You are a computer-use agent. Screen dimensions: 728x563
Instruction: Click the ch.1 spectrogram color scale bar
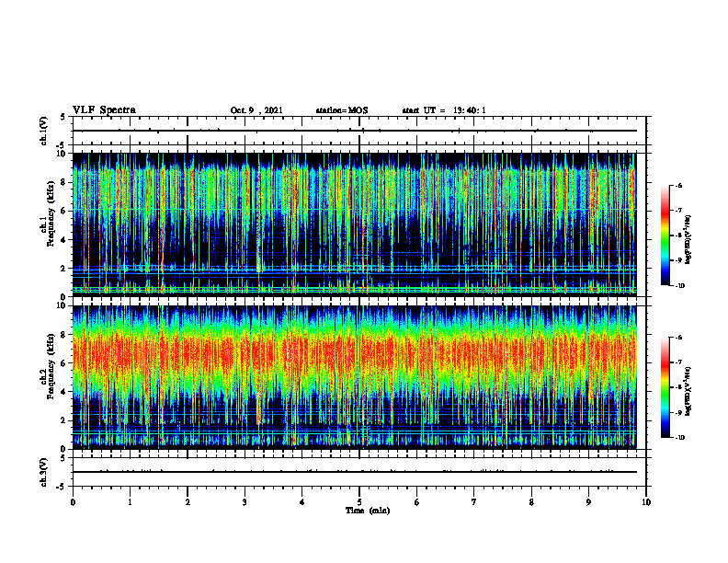point(665,236)
